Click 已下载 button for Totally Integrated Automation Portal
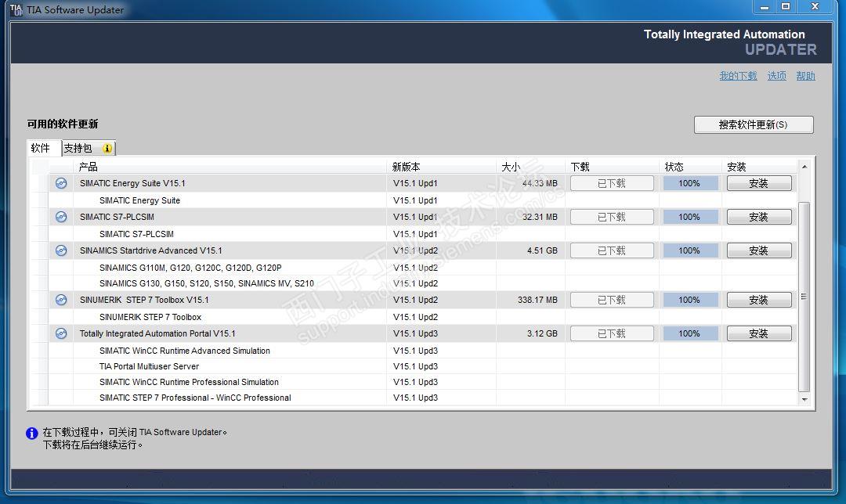 point(612,333)
